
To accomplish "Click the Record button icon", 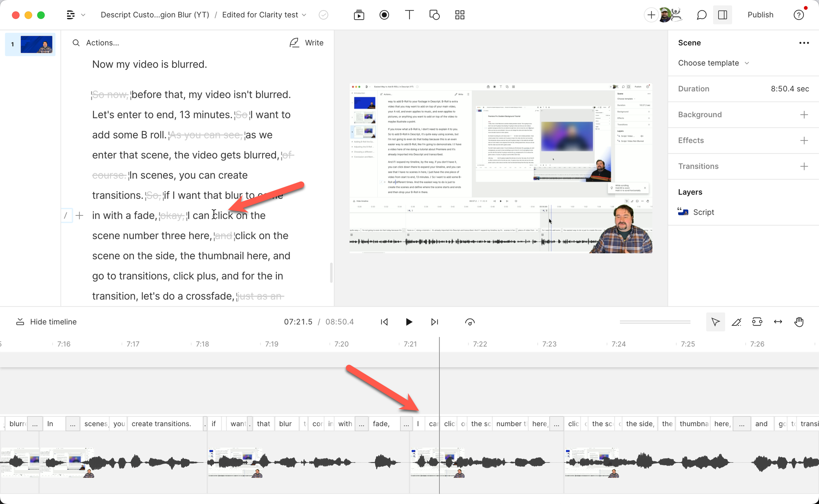I will coord(384,15).
